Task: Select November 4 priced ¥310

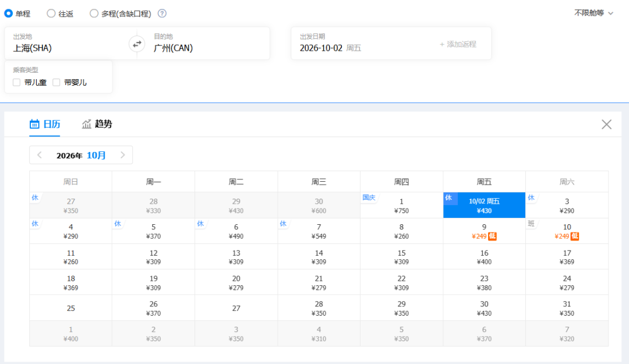Action: coord(319,334)
